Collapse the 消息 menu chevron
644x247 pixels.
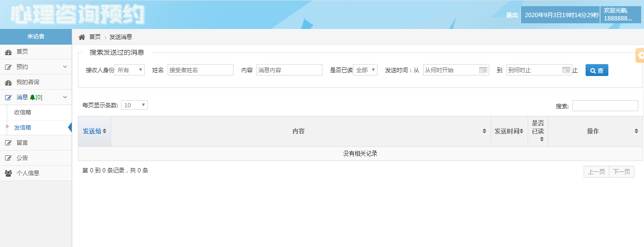[x=65, y=97]
